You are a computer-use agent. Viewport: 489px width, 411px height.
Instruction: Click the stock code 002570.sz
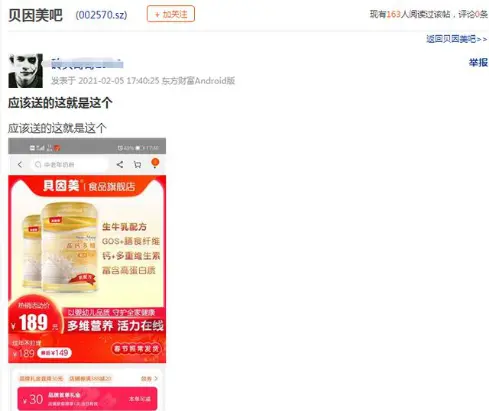(101, 15)
